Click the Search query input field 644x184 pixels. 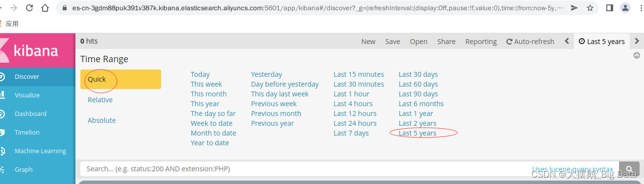tap(350, 169)
